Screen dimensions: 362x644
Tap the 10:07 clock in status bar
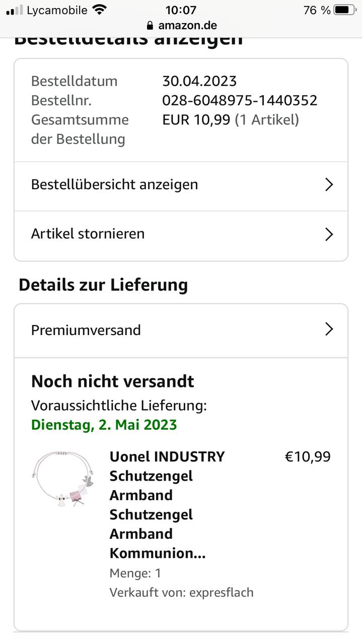click(x=181, y=10)
